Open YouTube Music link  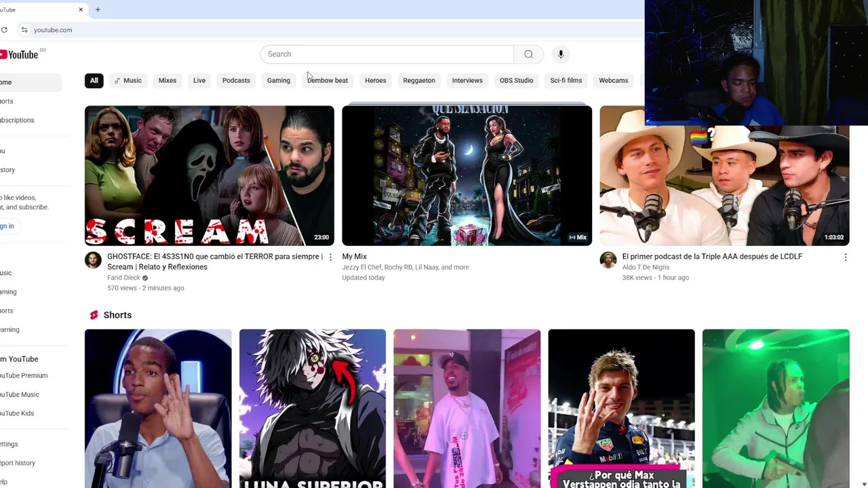click(x=31, y=394)
